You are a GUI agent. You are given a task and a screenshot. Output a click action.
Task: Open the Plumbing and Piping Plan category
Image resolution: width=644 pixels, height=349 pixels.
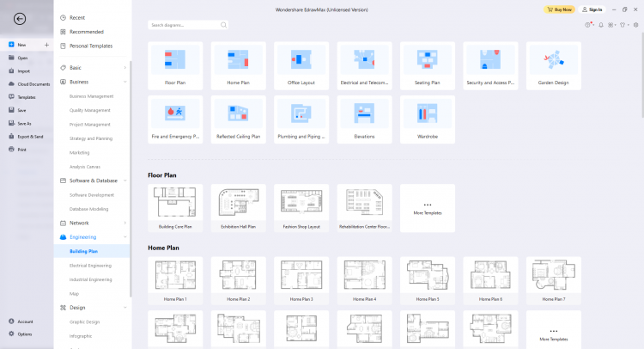(301, 119)
